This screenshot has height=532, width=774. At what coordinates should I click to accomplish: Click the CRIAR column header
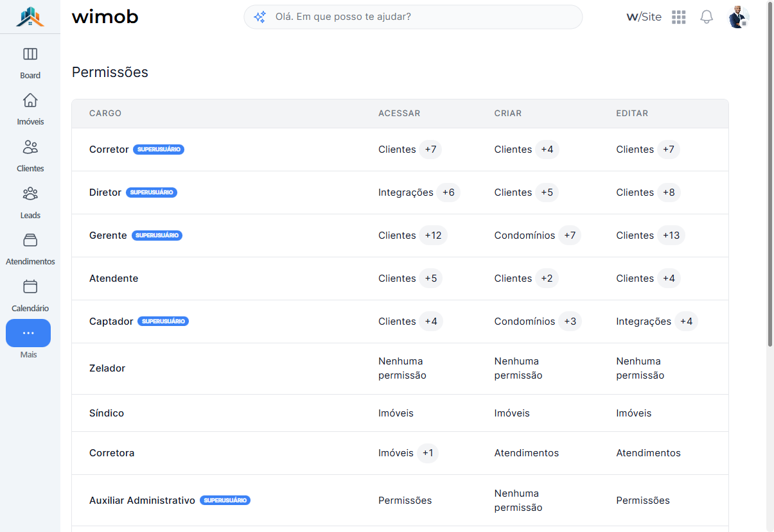pos(508,114)
